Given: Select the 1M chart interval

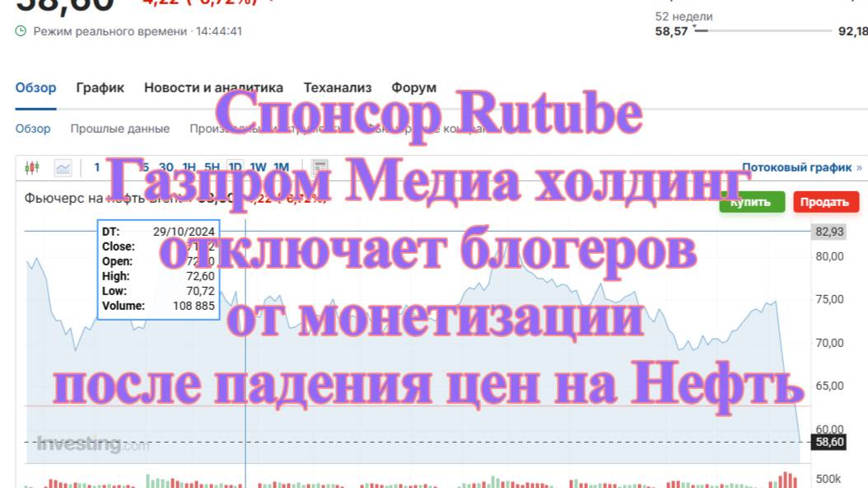Looking at the screenshot, I should pyautogui.click(x=281, y=167).
